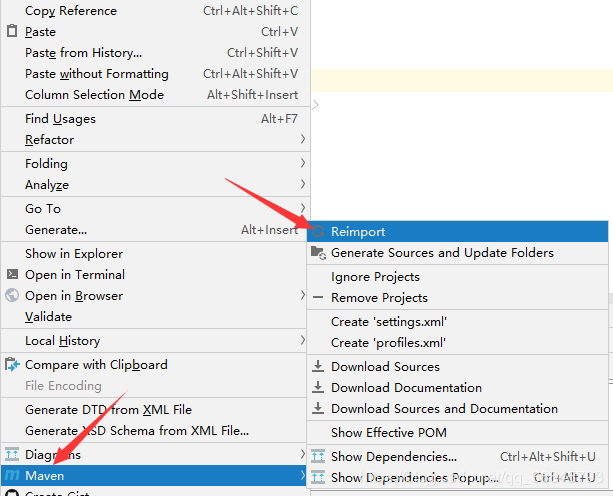Choose Generate DTD from XML File
This screenshot has width=613, height=496.
(155, 410)
